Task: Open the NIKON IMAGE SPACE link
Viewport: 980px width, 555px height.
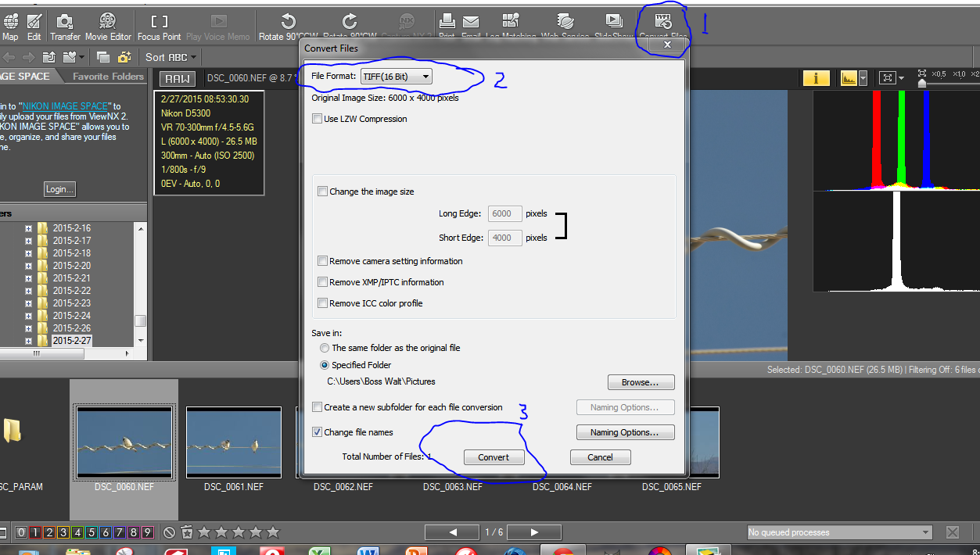Action: tap(71, 106)
